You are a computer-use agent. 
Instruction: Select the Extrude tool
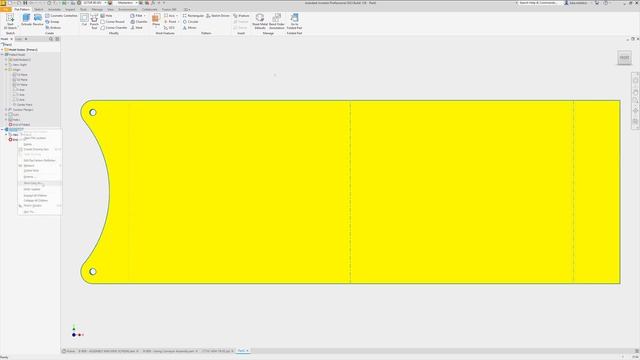(x=26, y=20)
